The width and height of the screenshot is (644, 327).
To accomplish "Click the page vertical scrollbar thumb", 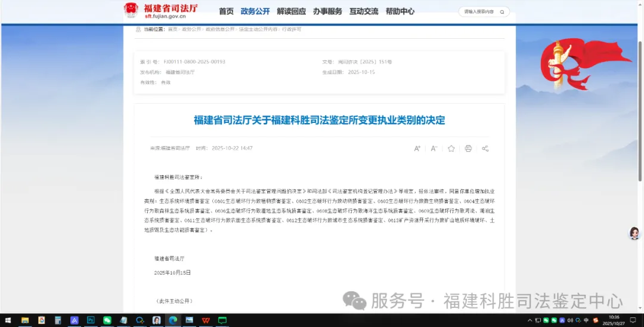I will [x=640, y=111].
